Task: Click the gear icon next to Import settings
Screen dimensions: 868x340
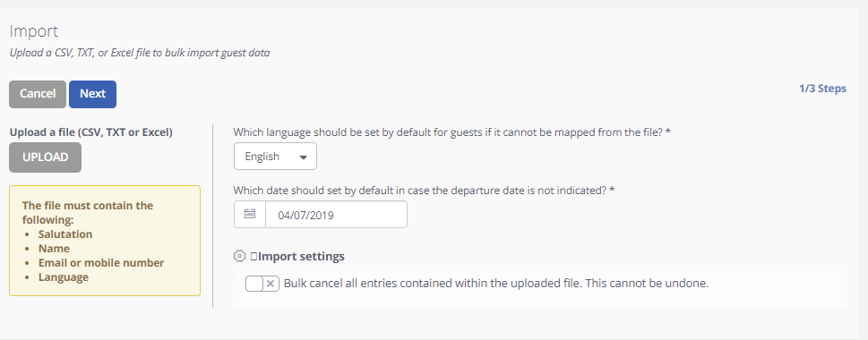Action: click(239, 257)
